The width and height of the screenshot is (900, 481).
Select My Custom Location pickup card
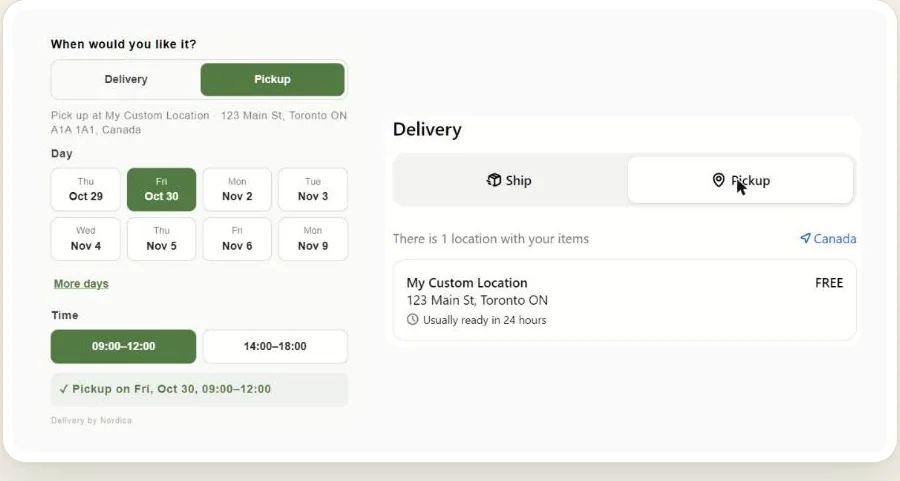pos(624,300)
